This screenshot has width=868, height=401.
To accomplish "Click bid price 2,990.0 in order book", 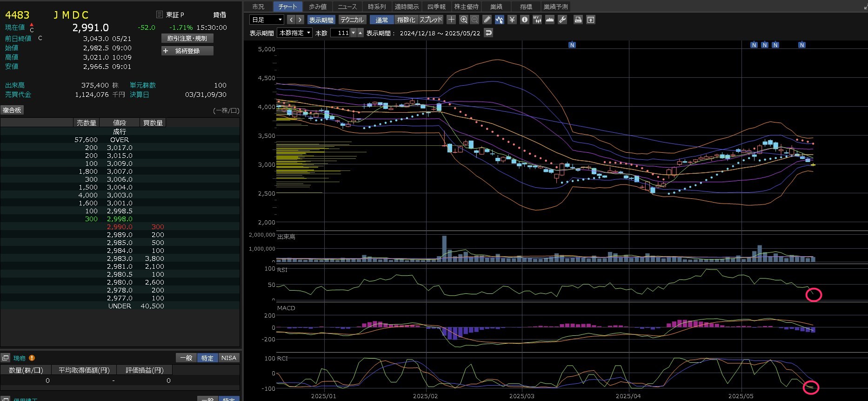I will click(x=120, y=227).
